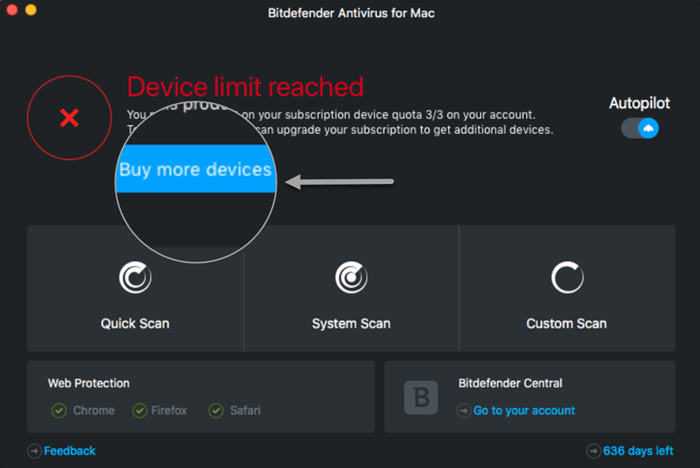Click the Buy more devices button
Screen dimensions: 700x468
(x=196, y=169)
